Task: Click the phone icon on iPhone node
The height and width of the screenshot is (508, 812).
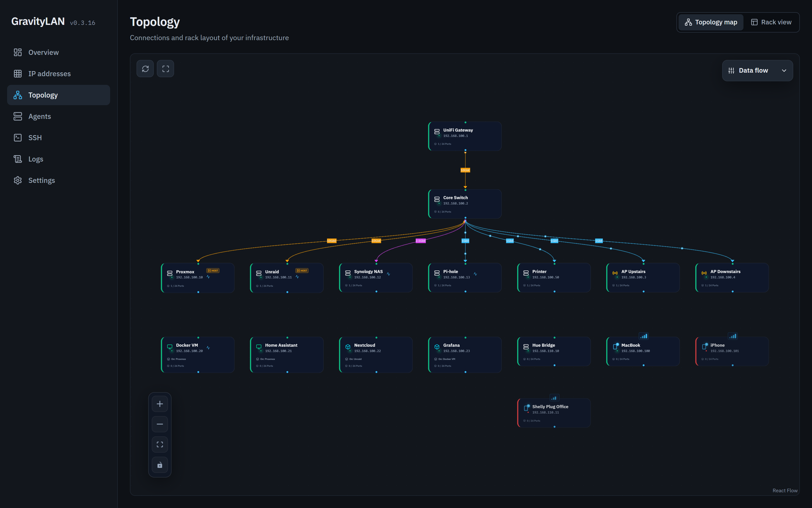Action: [704, 347]
